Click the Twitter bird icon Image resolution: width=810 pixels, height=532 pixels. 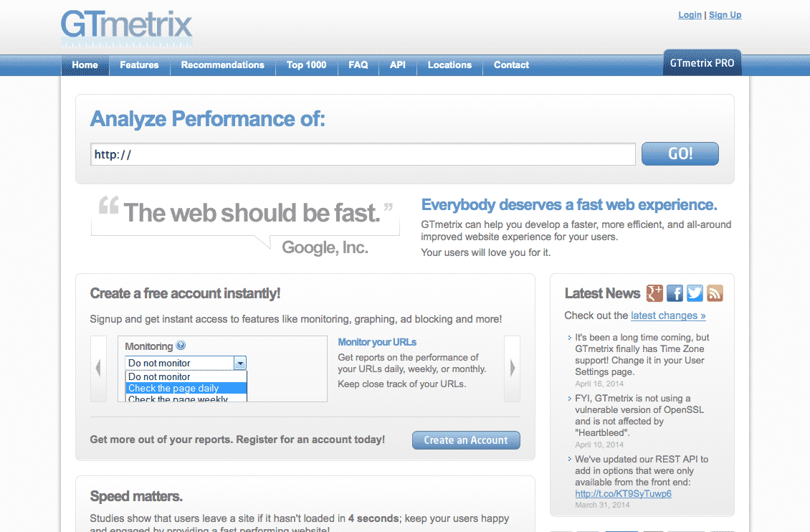pos(695,293)
